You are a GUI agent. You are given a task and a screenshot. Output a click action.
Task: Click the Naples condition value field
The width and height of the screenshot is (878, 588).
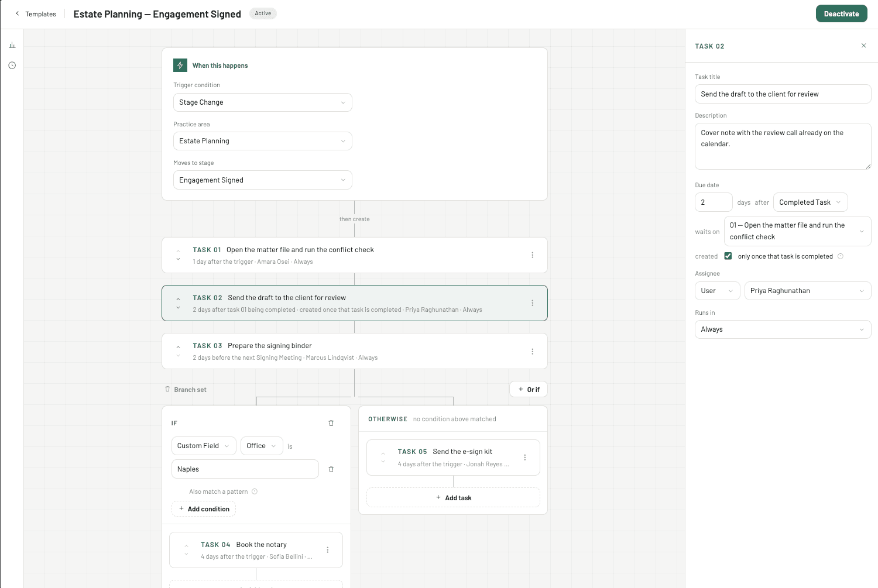tap(245, 469)
